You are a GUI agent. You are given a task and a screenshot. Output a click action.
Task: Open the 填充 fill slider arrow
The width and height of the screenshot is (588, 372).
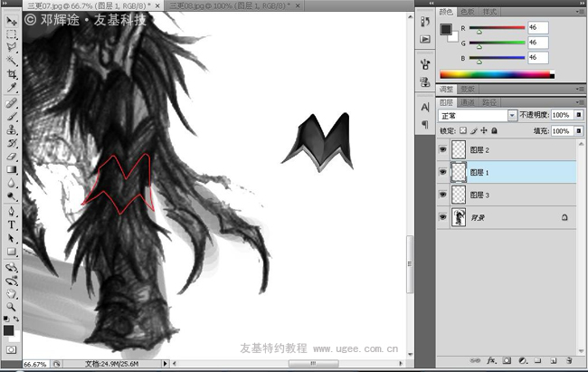[x=579, y=131]
